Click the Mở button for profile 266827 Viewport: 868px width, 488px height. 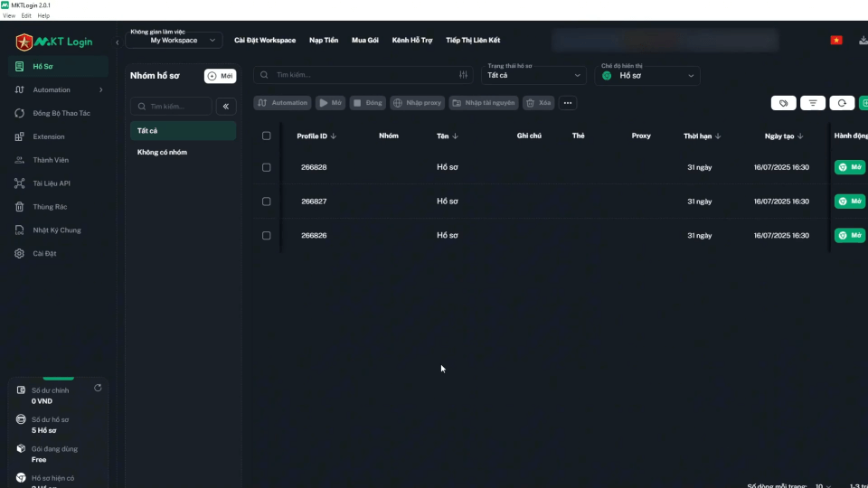[849, 202]
